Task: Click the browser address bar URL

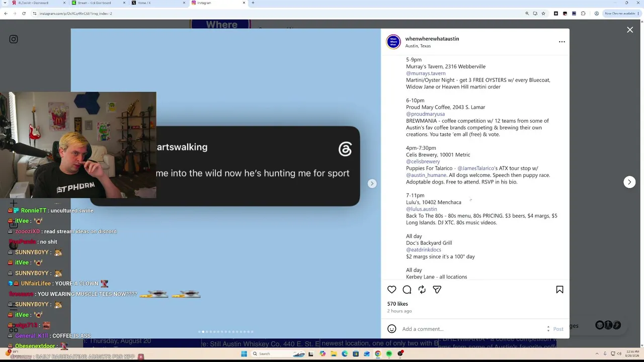Action: 75,14
